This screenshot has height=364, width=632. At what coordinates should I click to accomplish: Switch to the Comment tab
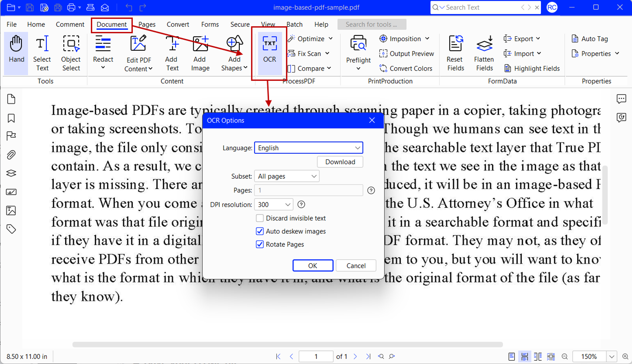70,24
